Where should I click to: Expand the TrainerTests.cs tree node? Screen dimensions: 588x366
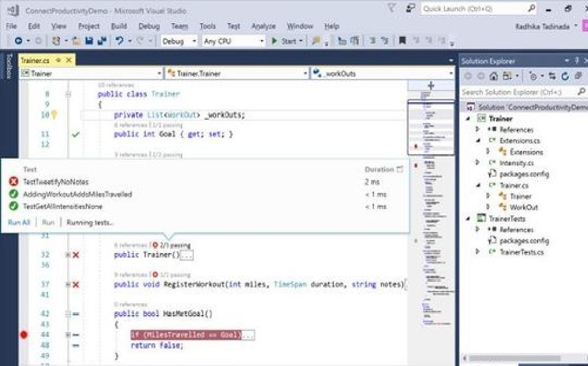coord(477,252)
